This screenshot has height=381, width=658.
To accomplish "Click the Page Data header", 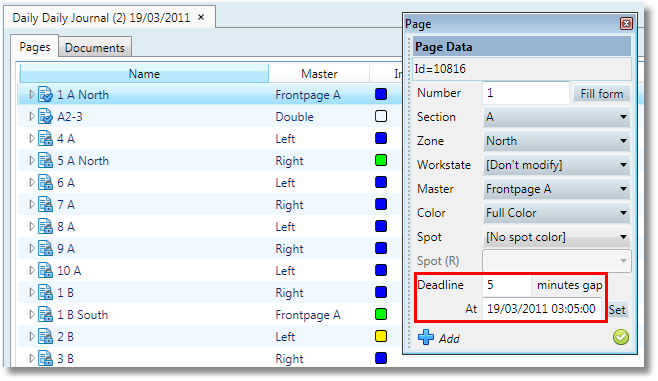I will (x=522, y=47).
